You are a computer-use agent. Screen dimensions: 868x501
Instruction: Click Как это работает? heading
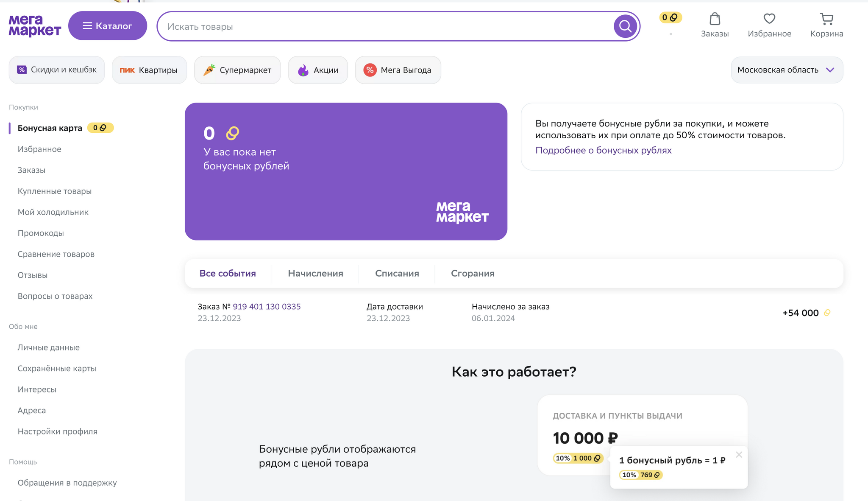[514, 372]
